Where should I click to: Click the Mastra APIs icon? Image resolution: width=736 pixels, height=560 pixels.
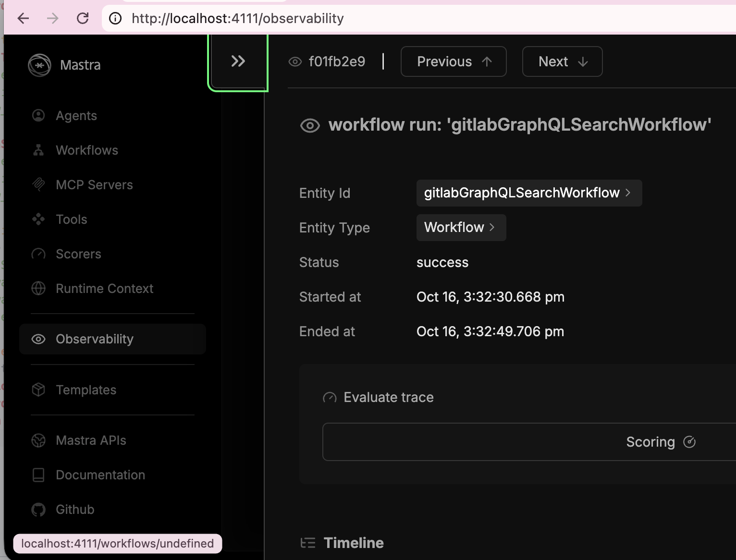pos(38,440)
